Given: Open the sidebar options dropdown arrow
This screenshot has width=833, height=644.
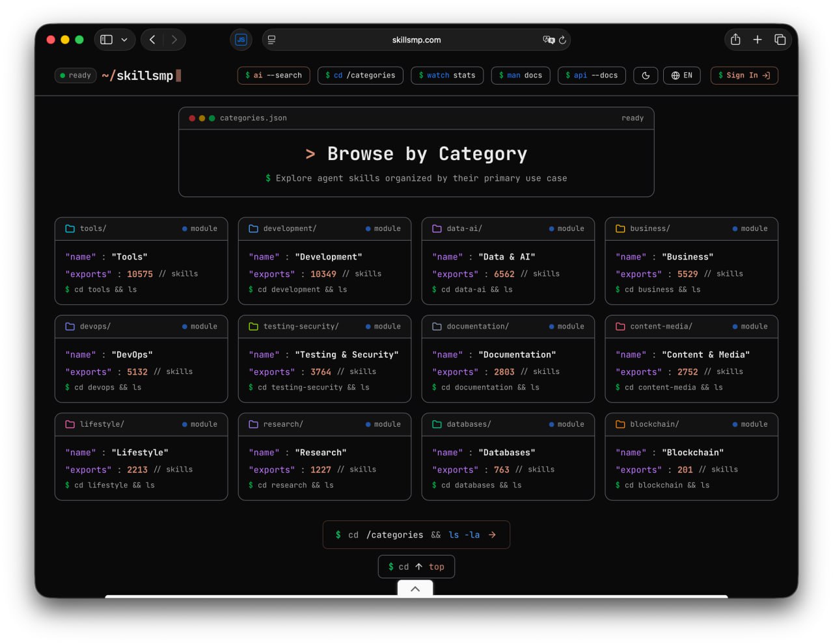Looking at the screenshot, I should (124, 40).
